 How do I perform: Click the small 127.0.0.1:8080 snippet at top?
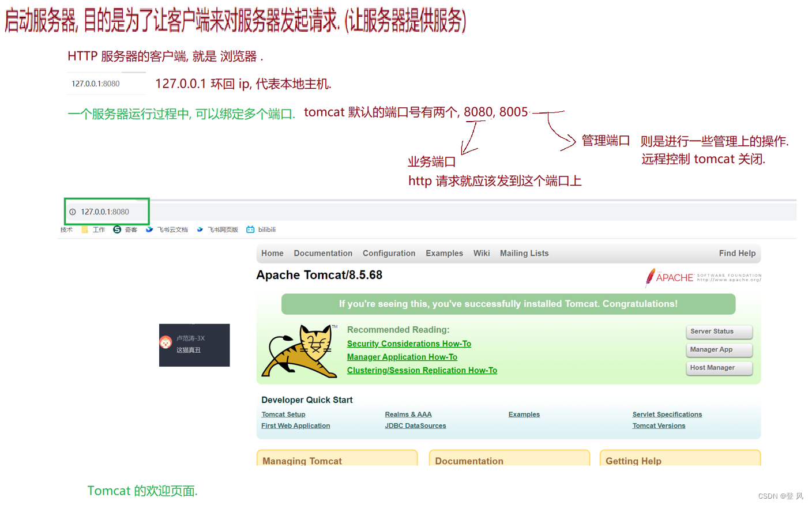[96, 84]
